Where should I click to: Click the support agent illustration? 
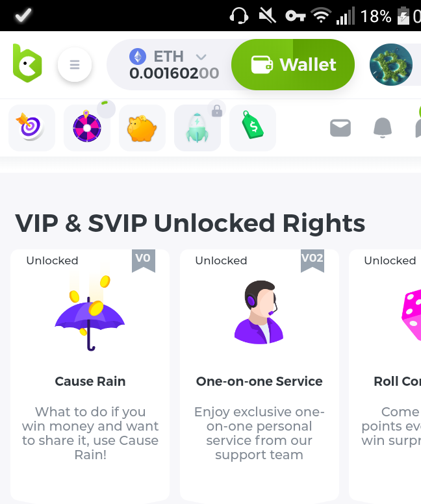coord(259,313)
